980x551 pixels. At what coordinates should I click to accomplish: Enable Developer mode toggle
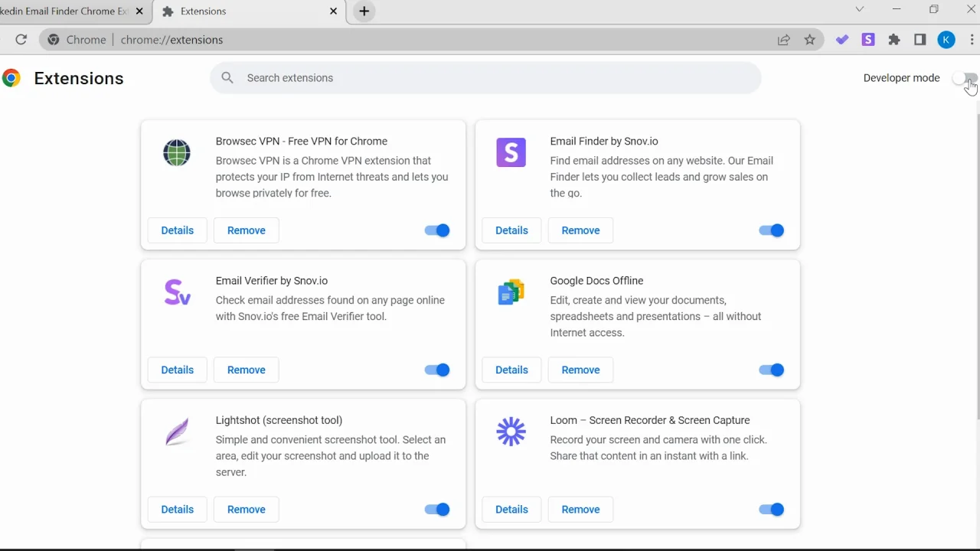(x=965, y=78)
